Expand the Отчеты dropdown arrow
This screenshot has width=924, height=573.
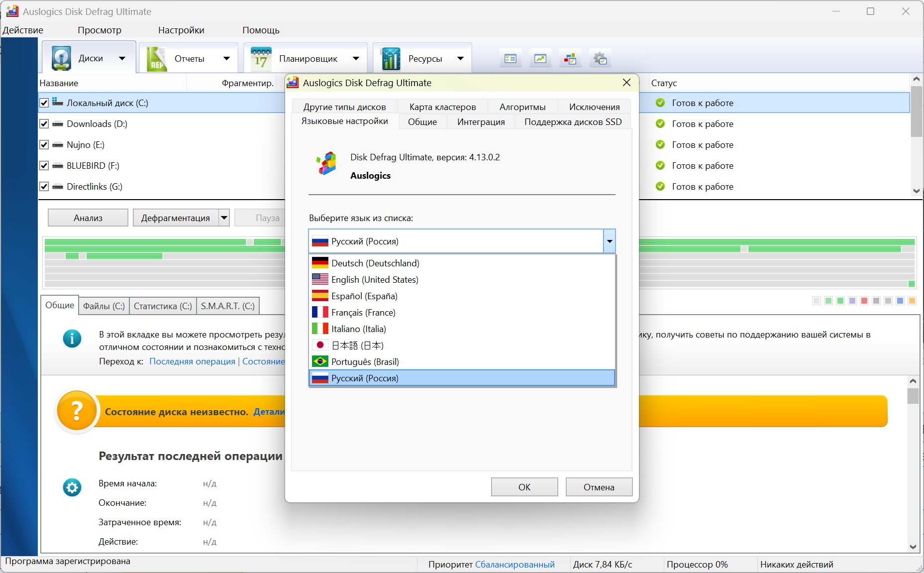226,59
